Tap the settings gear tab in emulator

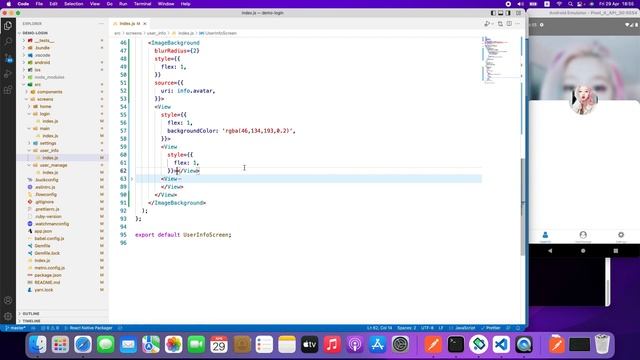click(621, 236)
